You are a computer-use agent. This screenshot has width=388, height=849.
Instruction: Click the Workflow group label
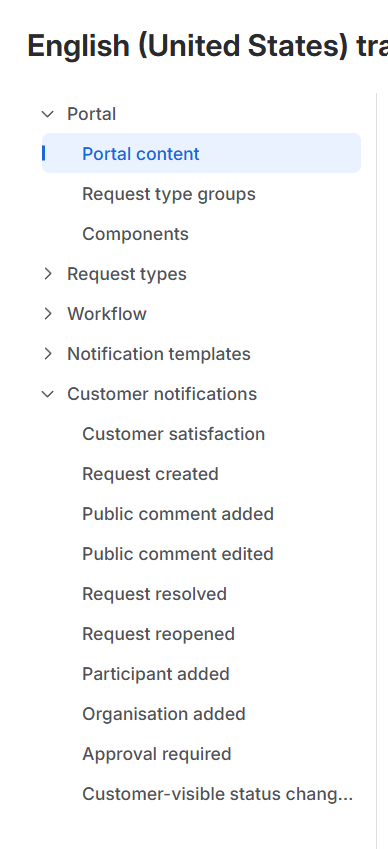click(x=107, y=314)
